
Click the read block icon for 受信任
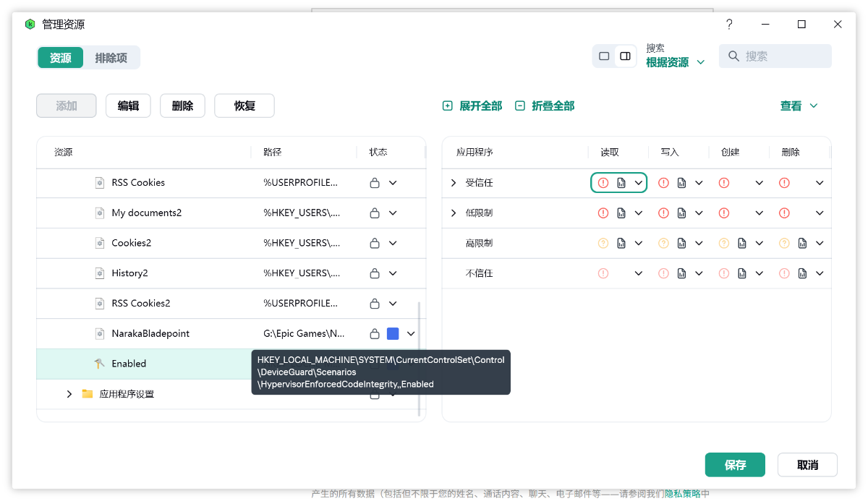[603, 183]
